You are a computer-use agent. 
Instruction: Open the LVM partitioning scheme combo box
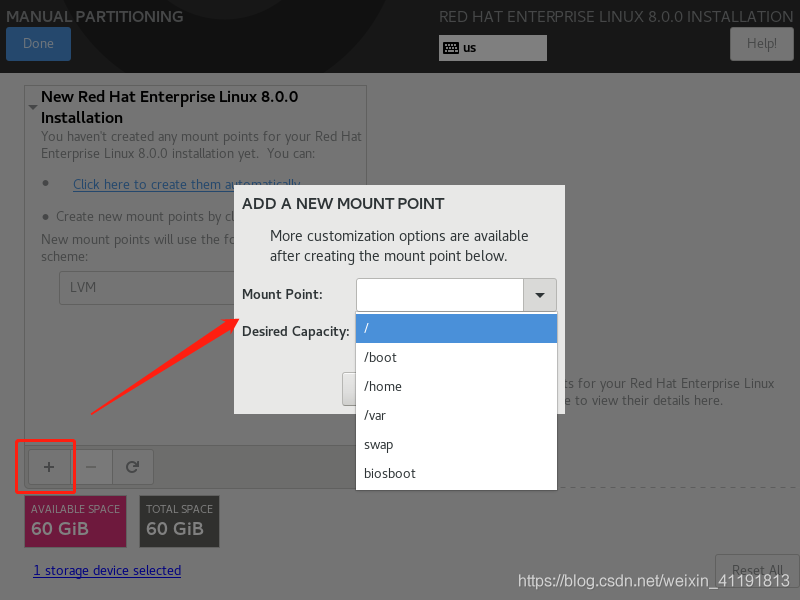coord(147,288)
